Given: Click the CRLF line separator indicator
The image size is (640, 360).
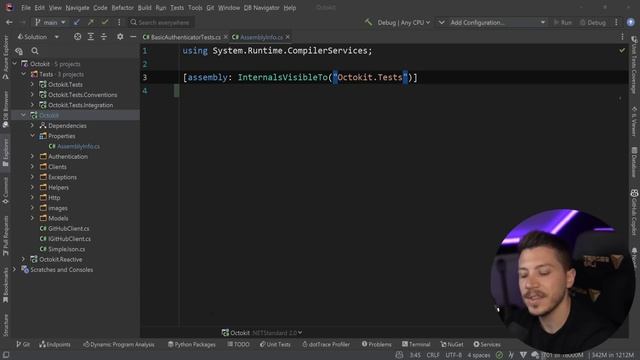Looking at the screenshot, I should (x=433, y=355).
